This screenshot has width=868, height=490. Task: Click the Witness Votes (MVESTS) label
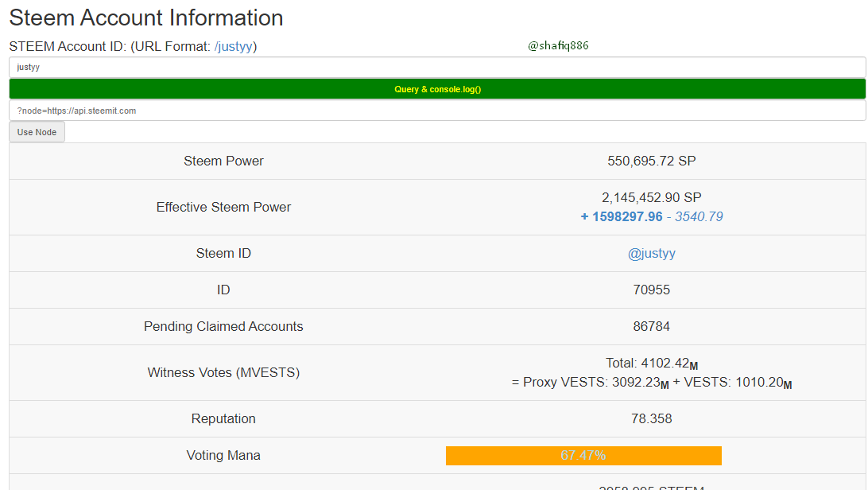click(x=223, y=372)
